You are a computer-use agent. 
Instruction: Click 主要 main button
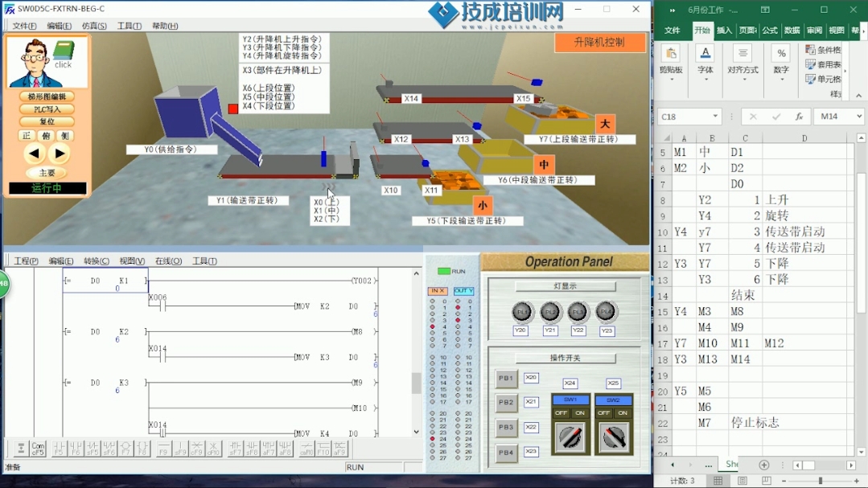tap(47, 173)
